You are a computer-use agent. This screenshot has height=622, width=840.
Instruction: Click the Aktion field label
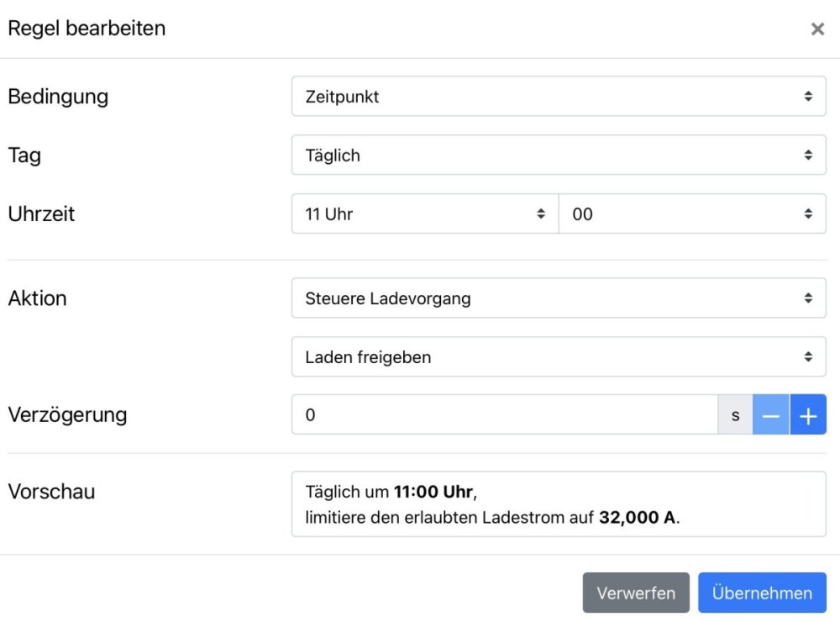coord(37,298)
